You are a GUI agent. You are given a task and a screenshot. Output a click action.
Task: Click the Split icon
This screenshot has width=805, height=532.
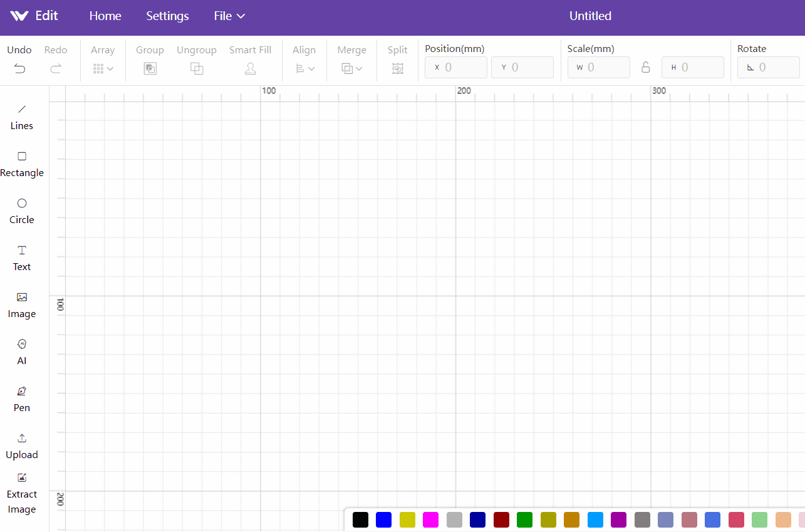tap(398, 69)
